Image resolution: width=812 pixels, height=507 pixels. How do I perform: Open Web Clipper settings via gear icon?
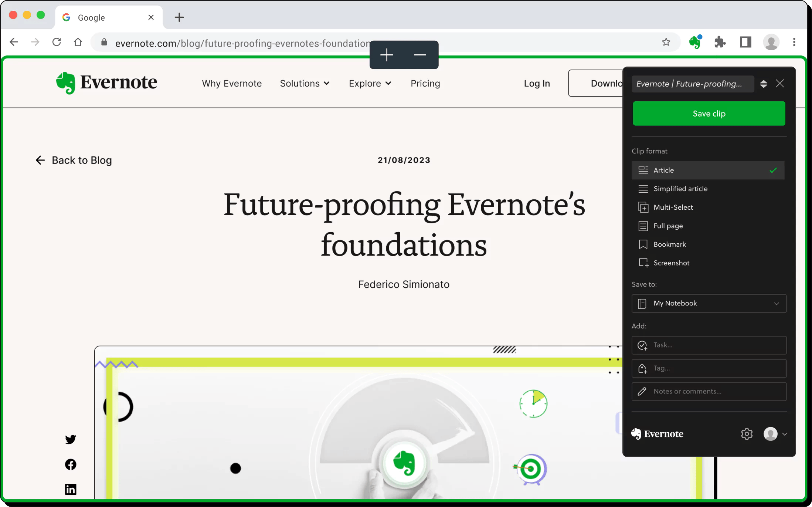coord(747,434)
